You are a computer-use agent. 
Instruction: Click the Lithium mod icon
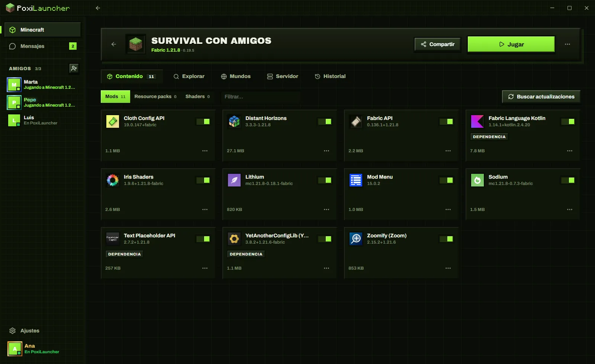coord(234,180)
